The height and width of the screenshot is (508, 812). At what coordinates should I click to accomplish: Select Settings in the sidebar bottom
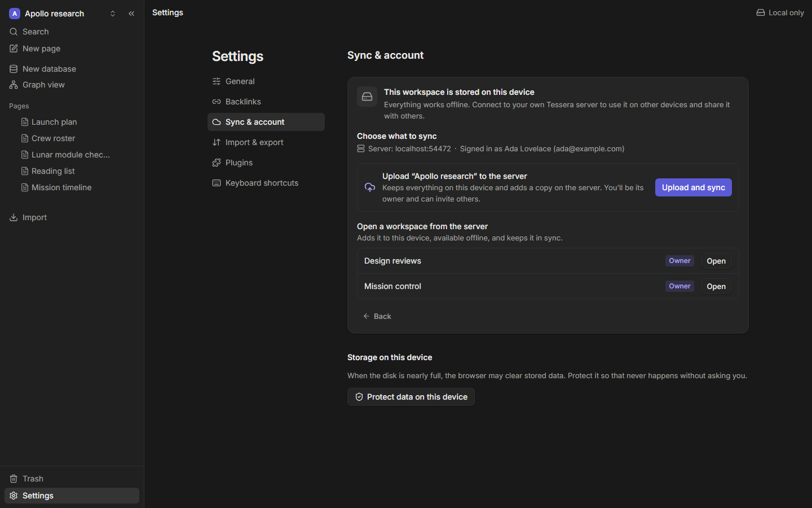point(72,496)
